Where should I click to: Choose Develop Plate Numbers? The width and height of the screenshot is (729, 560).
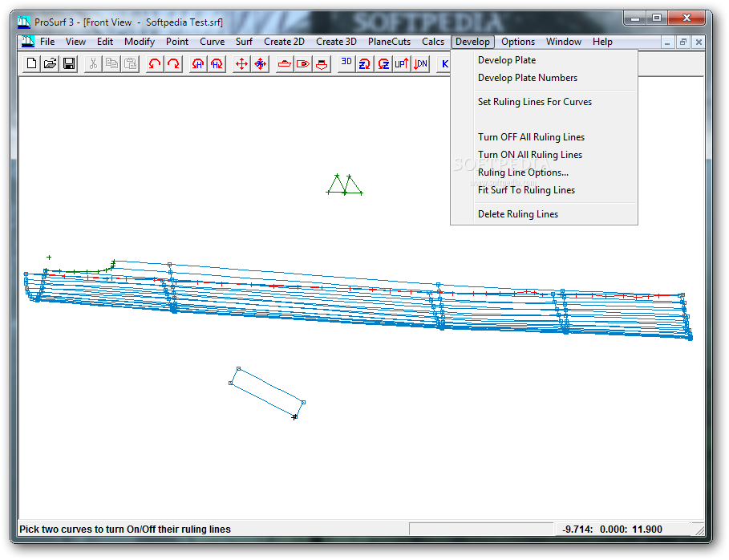(x=544, y=78)
